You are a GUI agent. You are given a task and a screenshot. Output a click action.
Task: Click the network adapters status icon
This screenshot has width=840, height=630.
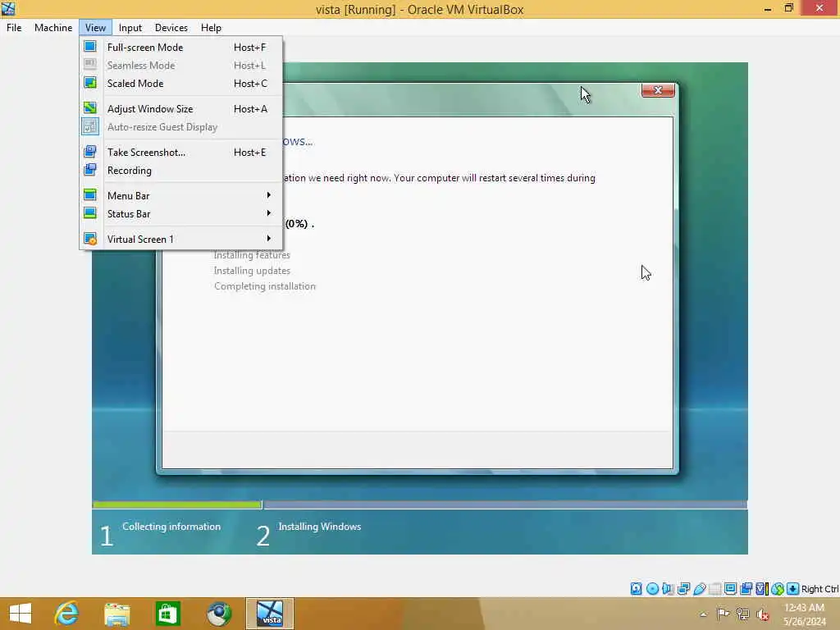pyautogui.click(x=683, y=589)
